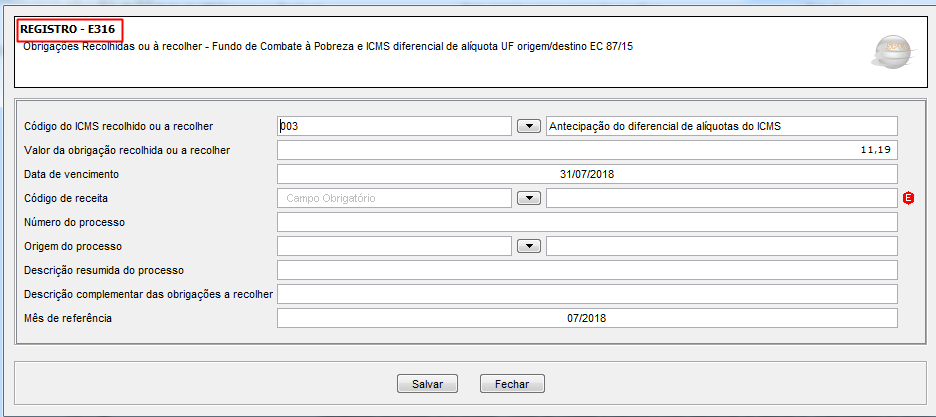Click the Mês de referência field
This screenshot has width=936, height=417.
point(587,318)
